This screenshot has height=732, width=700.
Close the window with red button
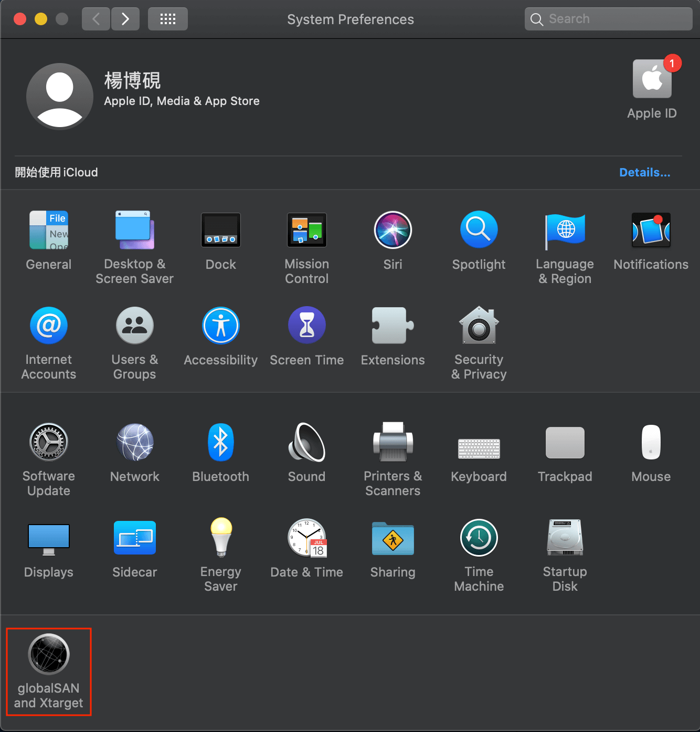[x=20, y=19]
